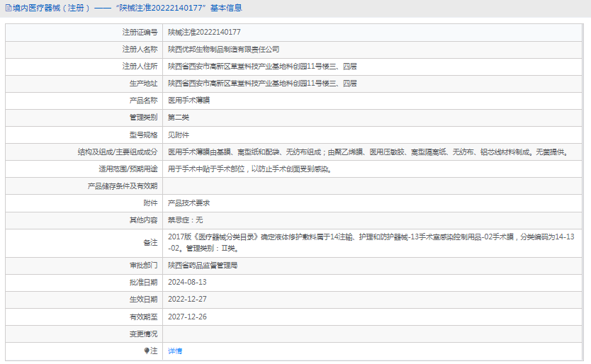Click the 管理类别 label

[144, 118]
